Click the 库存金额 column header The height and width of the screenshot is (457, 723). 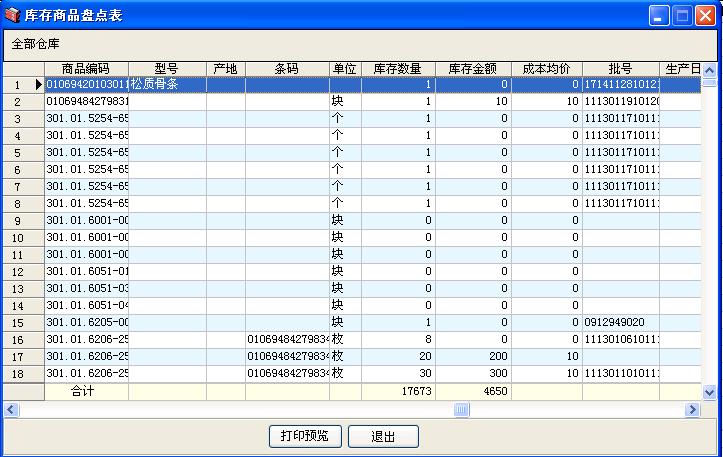473,69
